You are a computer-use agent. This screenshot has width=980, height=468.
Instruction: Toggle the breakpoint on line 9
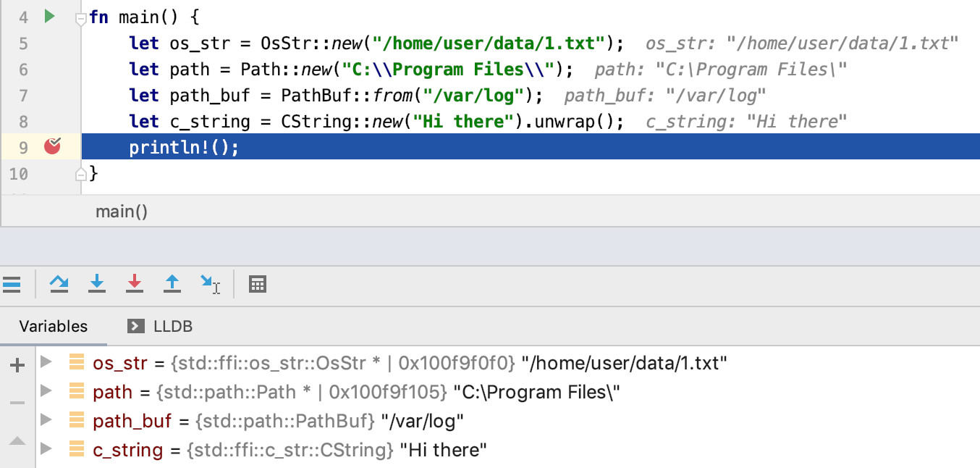pos(51,146)
